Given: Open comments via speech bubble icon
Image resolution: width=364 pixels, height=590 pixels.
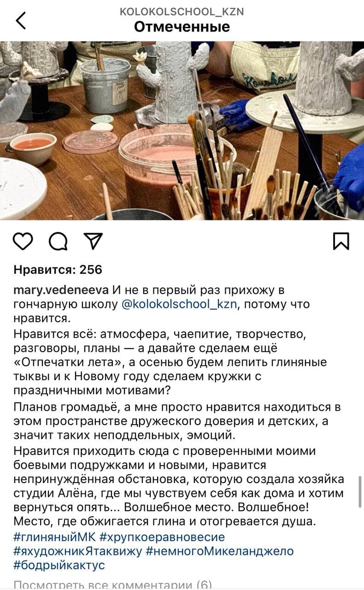Looking at the screenshot, I should pos(58,241).
